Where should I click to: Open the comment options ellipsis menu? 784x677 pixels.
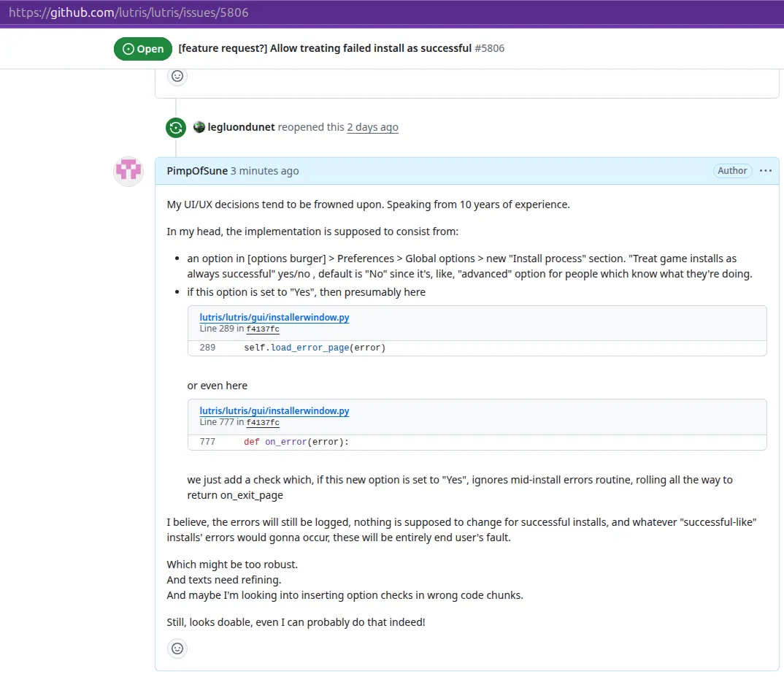coord(766,171)
